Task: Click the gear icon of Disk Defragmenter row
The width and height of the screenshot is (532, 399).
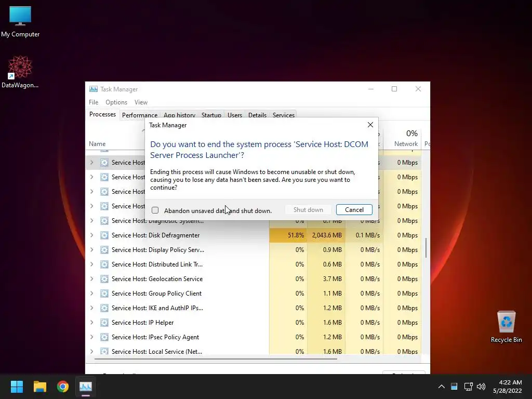Action: pyautogui.click(x=104, y=235)
